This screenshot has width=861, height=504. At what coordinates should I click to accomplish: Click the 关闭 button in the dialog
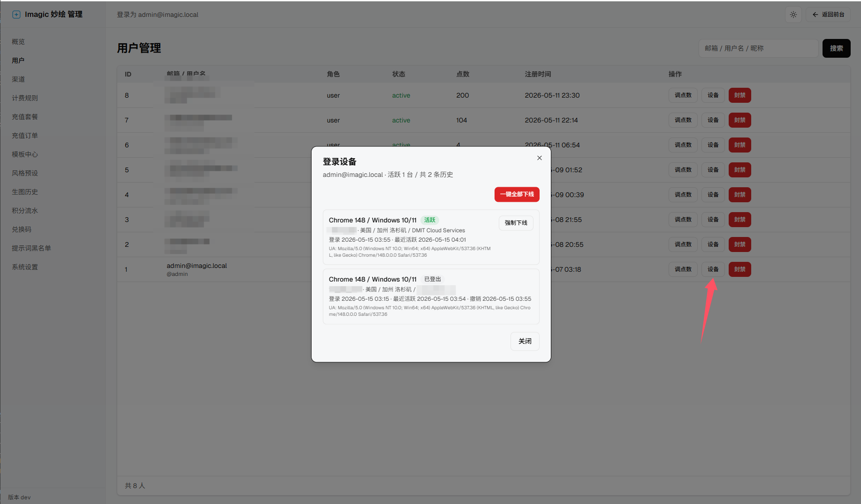point(525,341)
